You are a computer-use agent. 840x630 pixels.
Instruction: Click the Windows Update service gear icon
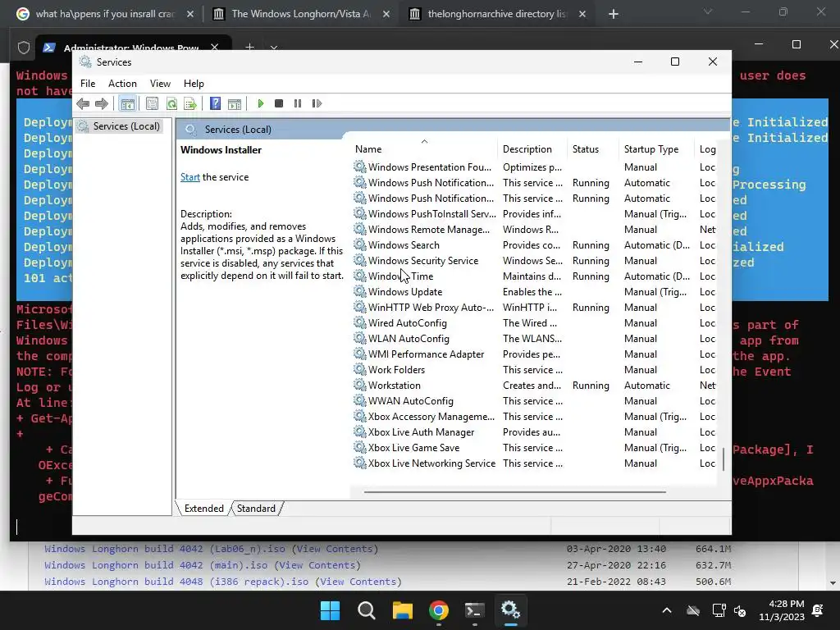[360, 291]
